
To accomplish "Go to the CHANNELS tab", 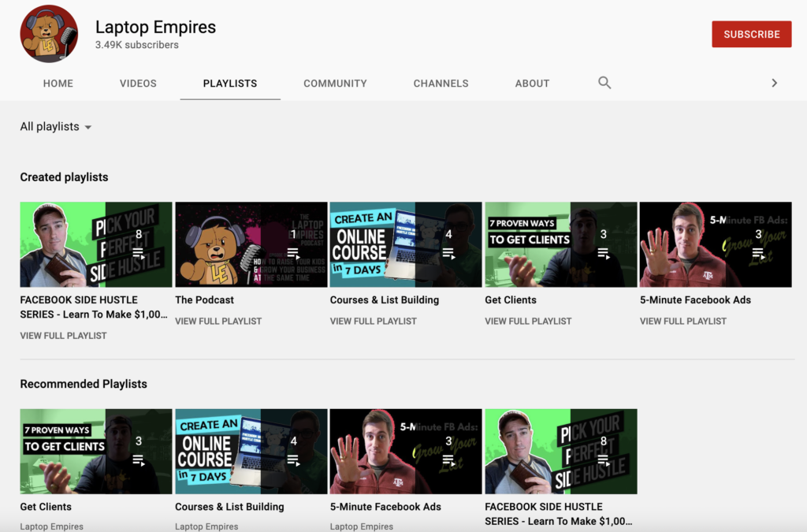I will 441,84.
